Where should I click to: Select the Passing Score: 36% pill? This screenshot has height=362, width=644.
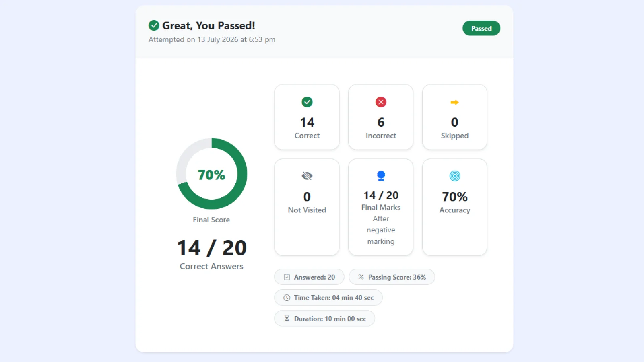(x=392, y=277)
